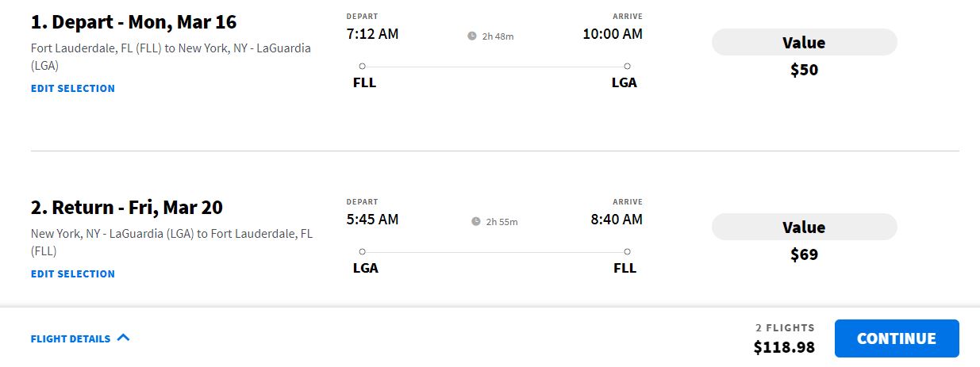Click the 8:40 AM return arrival time
Viewport: 980px width, 367px height.
tap(617, 220)
